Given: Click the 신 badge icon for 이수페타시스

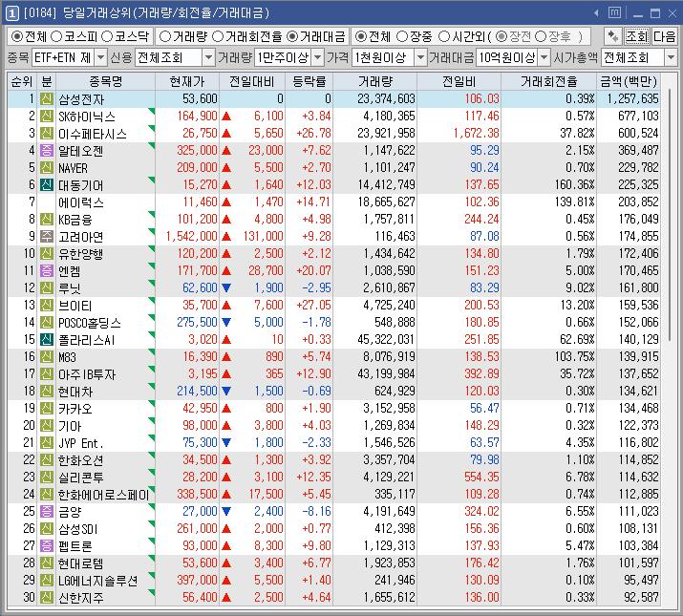Looking at the screenshot, I should pyautogui.click(x=47, y=134).
